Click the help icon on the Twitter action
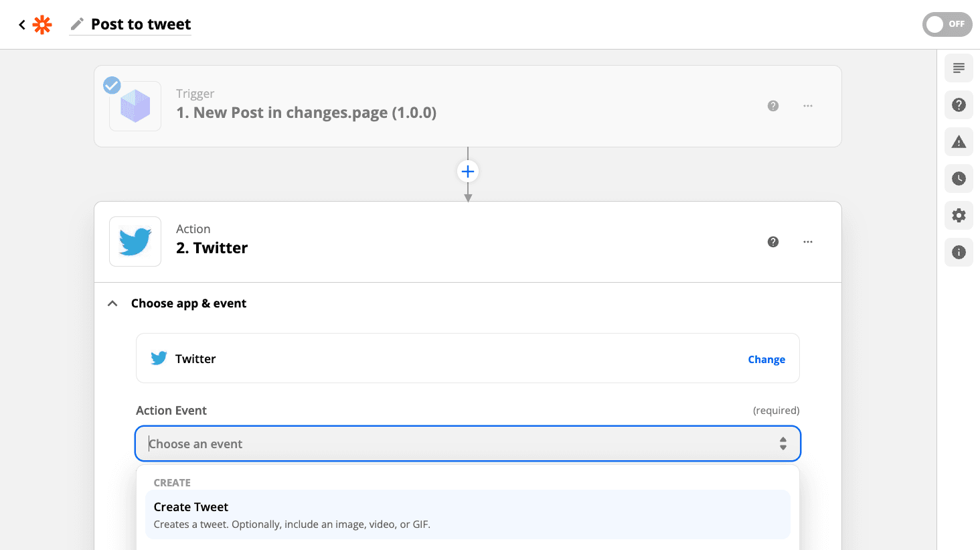The width and height of the screenshot is (980, 550). 773,242
